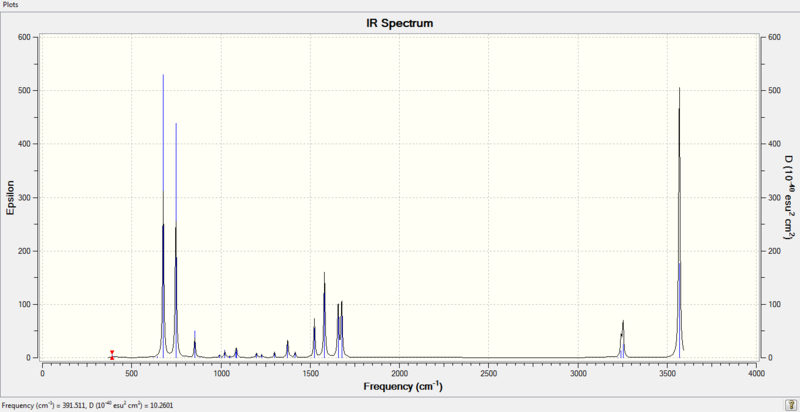The width and height of the screenshot is (800, 412).
Task: Click the 3500 tick label on frequency axis
Action: click(x=667, y=373)
